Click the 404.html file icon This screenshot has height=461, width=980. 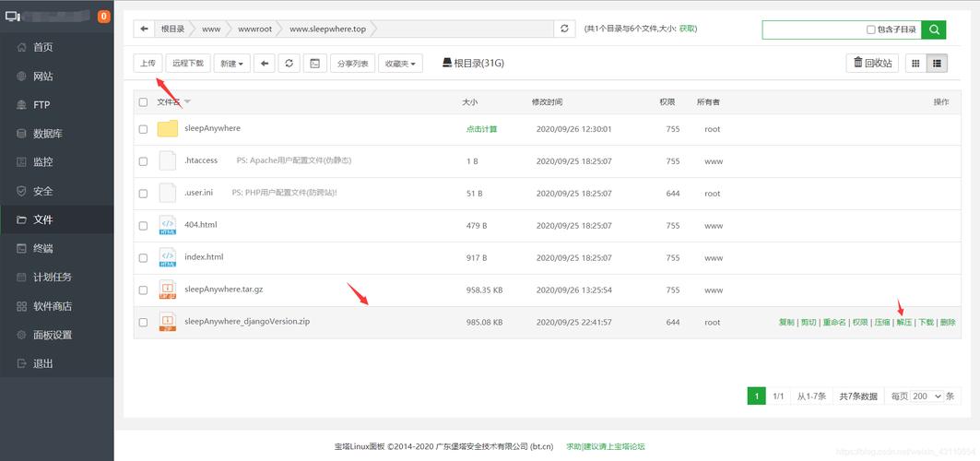[168, 226]
